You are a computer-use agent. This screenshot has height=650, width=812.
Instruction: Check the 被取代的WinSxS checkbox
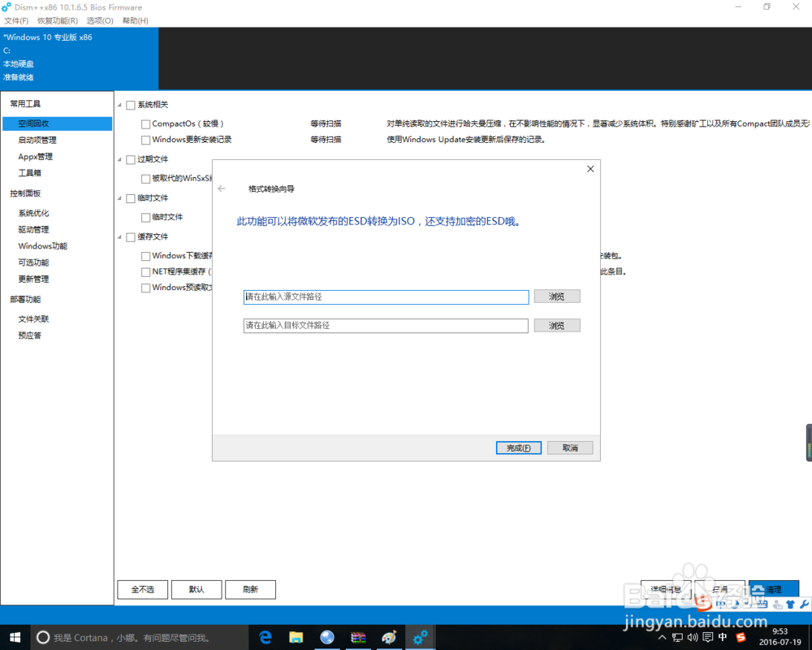point(145,179)
